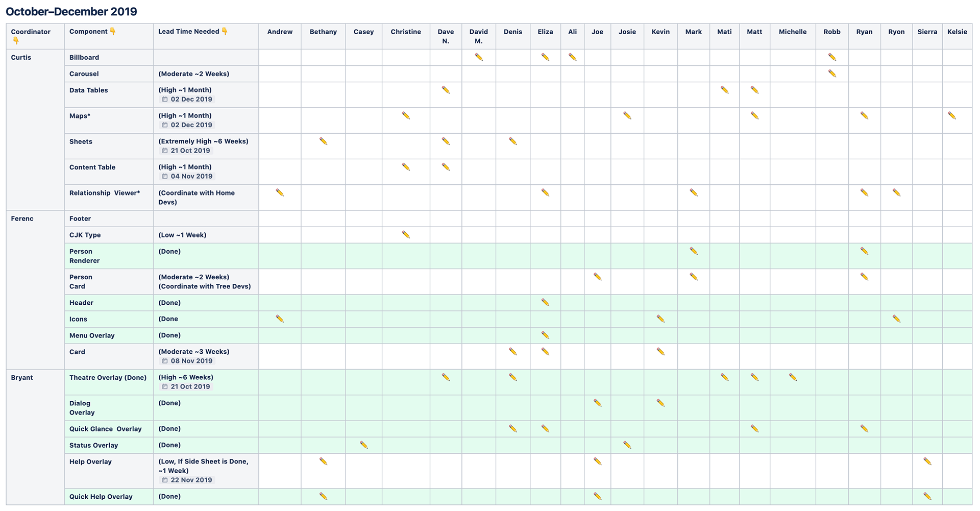Click the Michelle column header
Image resolution: width=980 pixels, height=511 pixels.
[793, 36]
